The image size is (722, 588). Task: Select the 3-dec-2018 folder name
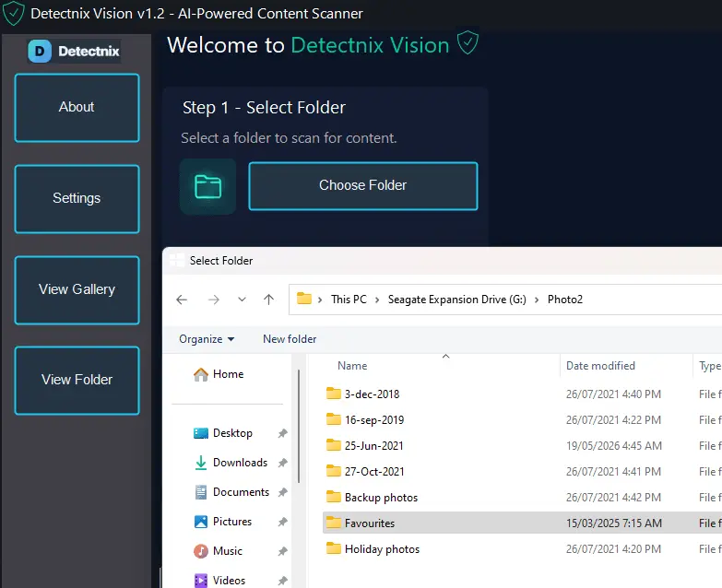coord(372,394)
